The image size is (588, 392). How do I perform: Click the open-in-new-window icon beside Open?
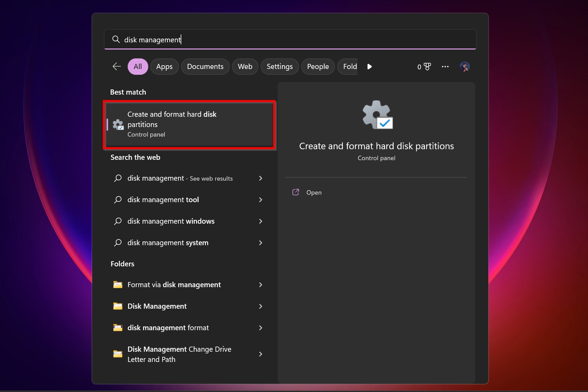click(296, 192)
